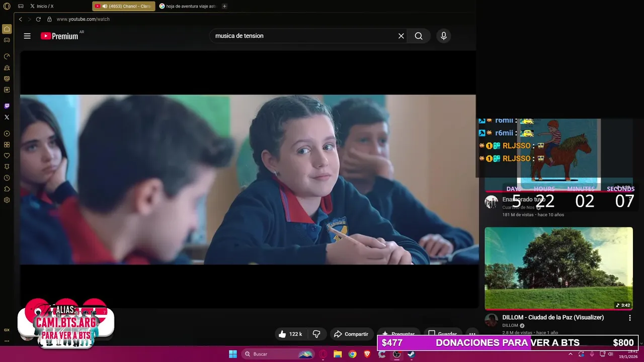Open the Player icon in sidebar
Screen dimensions: 644x362
(7, 134)
